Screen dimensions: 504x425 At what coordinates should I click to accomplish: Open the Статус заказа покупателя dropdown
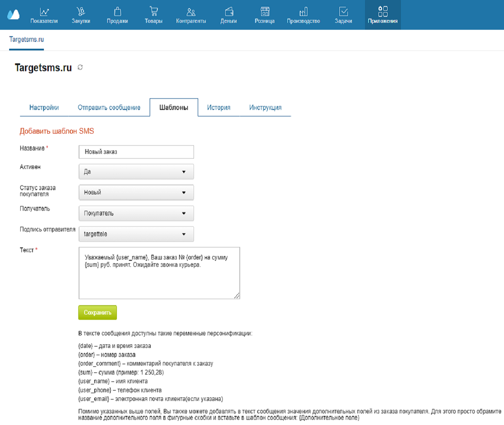(136, 192)
